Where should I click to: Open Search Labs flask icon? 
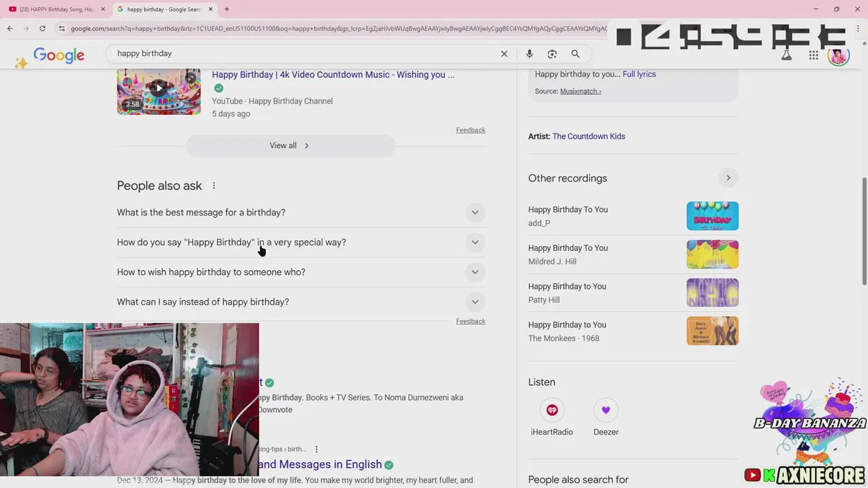pos(787,55)
